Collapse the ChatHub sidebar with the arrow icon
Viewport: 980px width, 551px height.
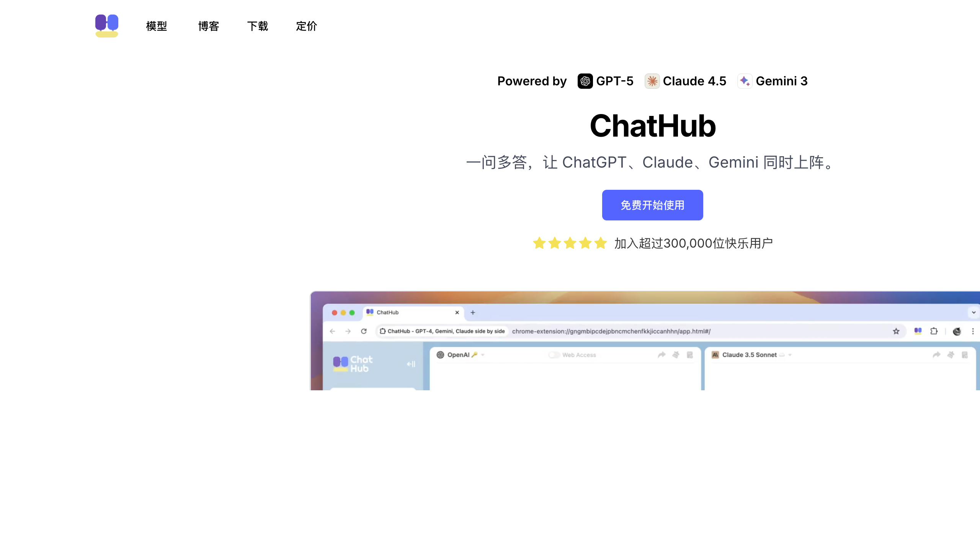(411, 364)
